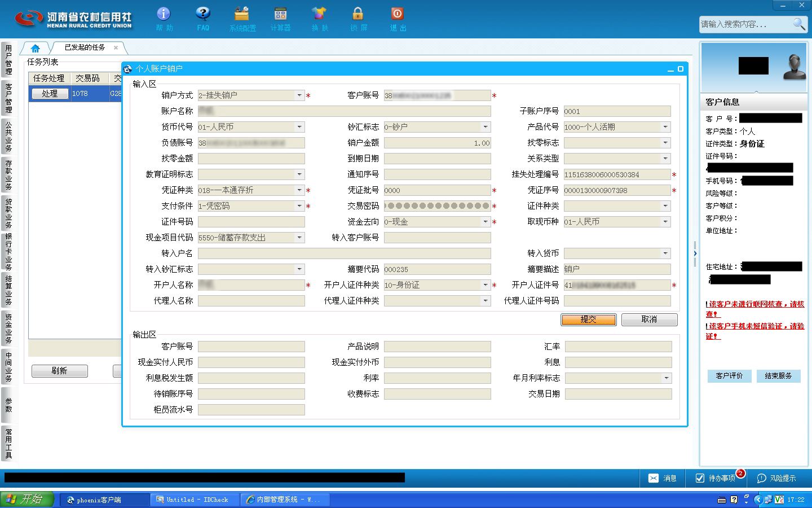Viewport: 812px width, 508px height.
Task: Switch to 内部管理系统 taskbar window
Action: click(285, 500)
